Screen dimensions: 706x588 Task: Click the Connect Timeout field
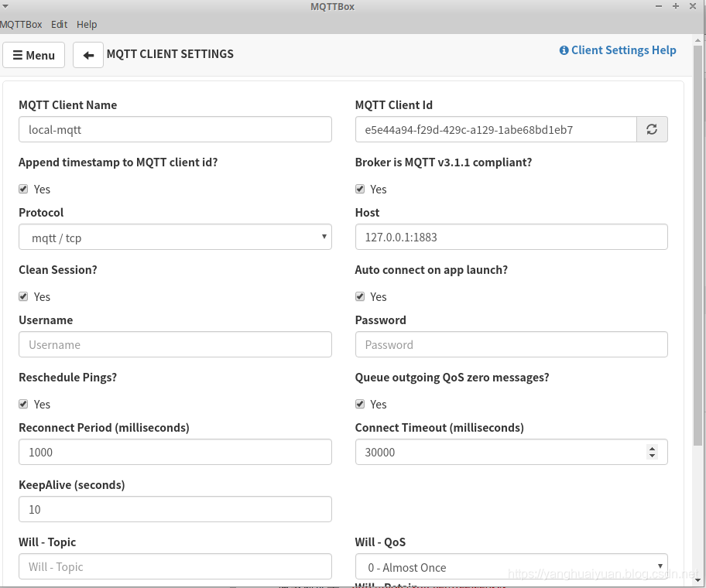(512, 452)
